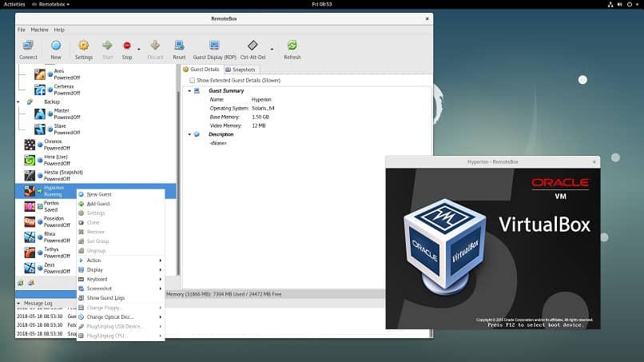Click the red Stop toolbar icon

pyautogui.click(x=127, y=46)
